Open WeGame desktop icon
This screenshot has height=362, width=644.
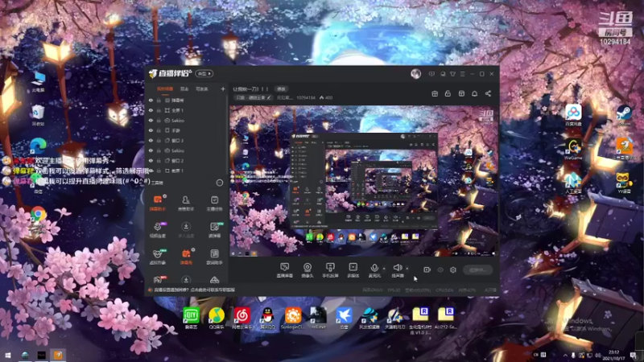(x=573, y=150)
